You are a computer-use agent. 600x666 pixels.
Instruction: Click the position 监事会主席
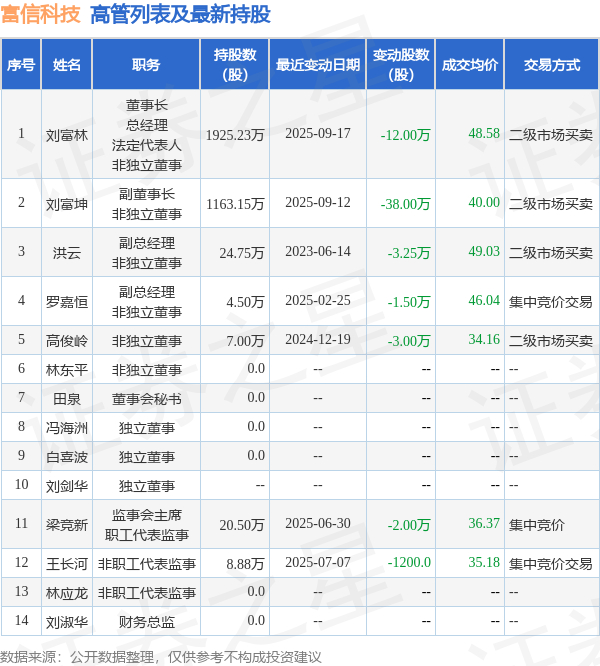[x=146, y=515]
